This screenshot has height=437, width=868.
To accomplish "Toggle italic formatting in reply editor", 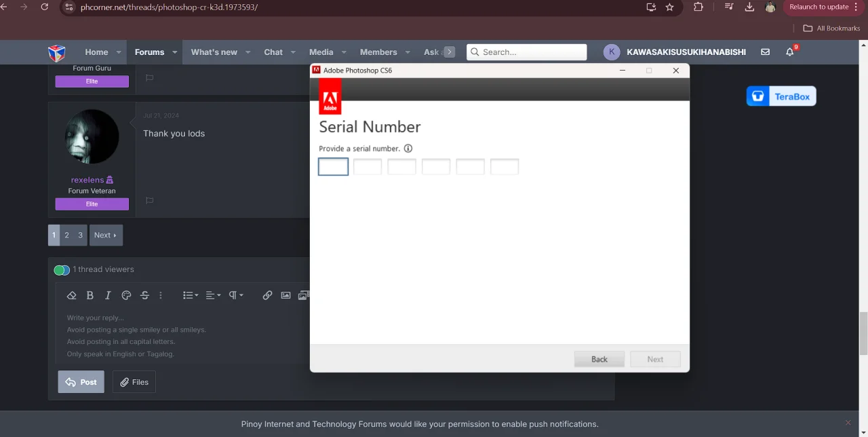I will (x=108, y=295).
